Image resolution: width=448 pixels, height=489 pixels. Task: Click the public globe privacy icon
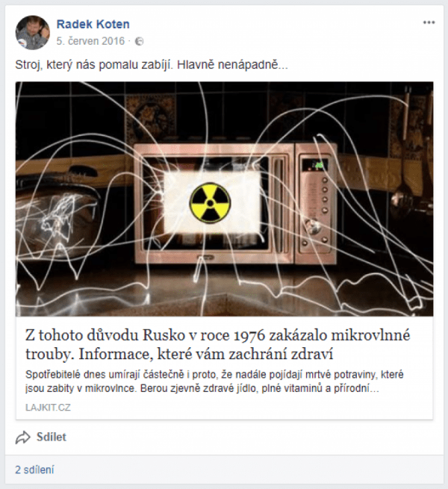[139, 41]
